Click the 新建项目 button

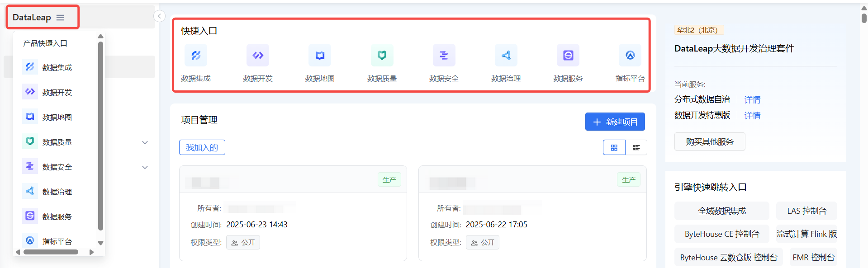[615, 122]
